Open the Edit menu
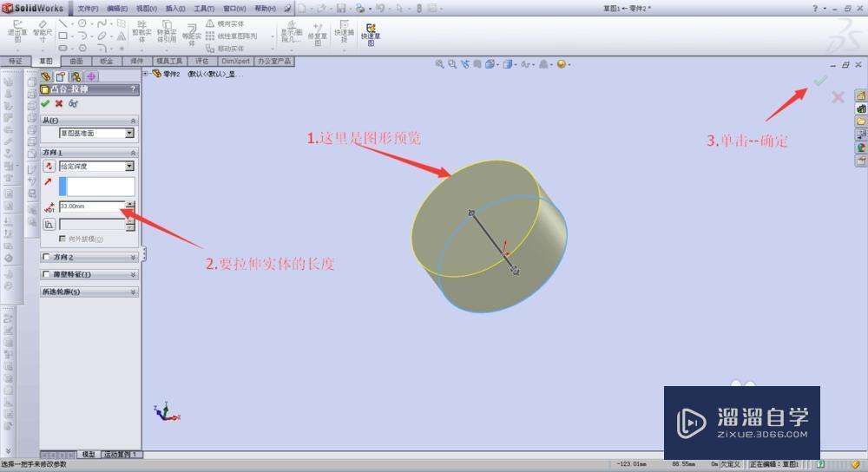The width and height of the screenshot is (868, 472). 117,9
